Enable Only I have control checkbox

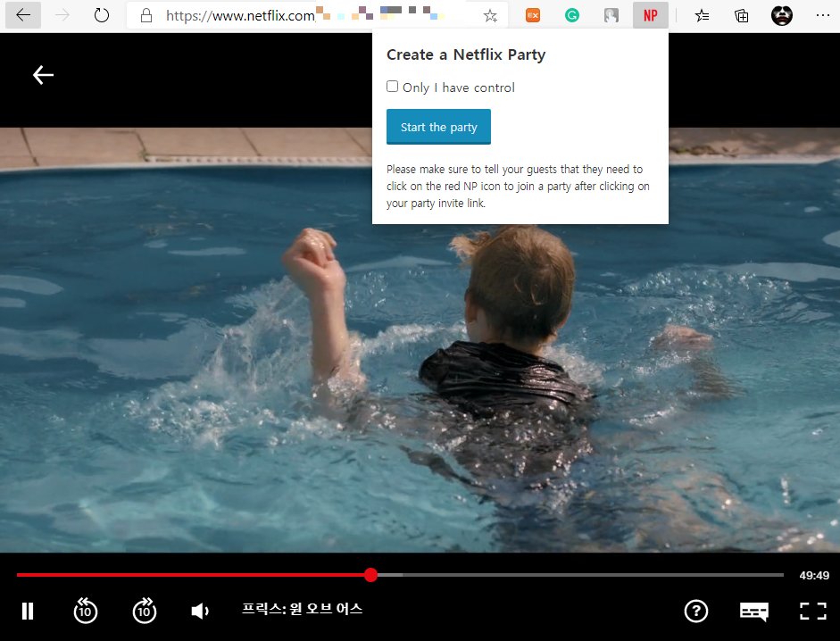point(392,87)
